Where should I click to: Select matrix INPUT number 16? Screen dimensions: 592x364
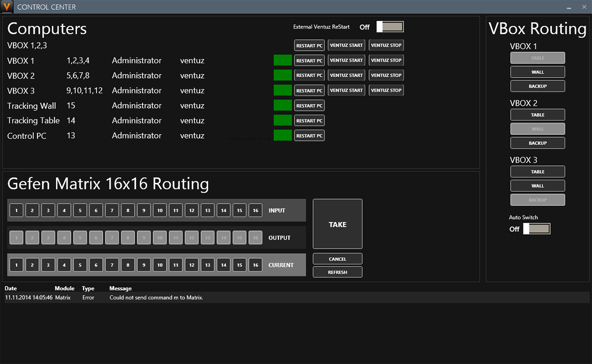pos(255,210)
